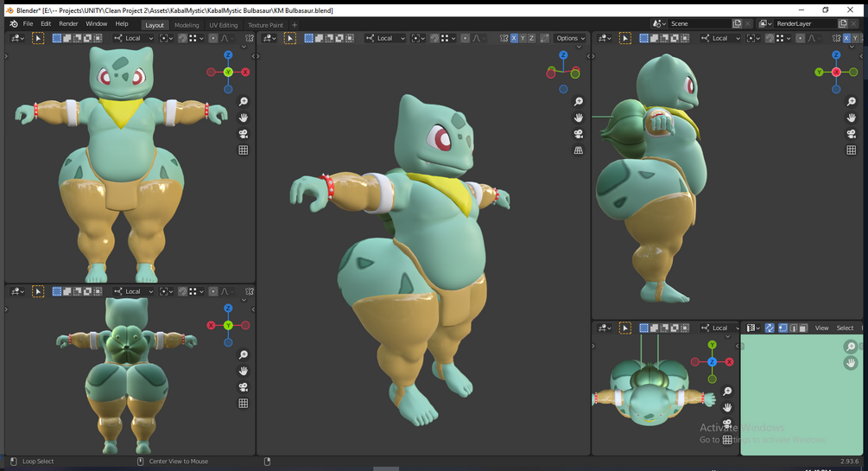Switch orthographic grid icon in the back-view viewport
This screenshot has width=868, height=471.
(x=243, y=403)
